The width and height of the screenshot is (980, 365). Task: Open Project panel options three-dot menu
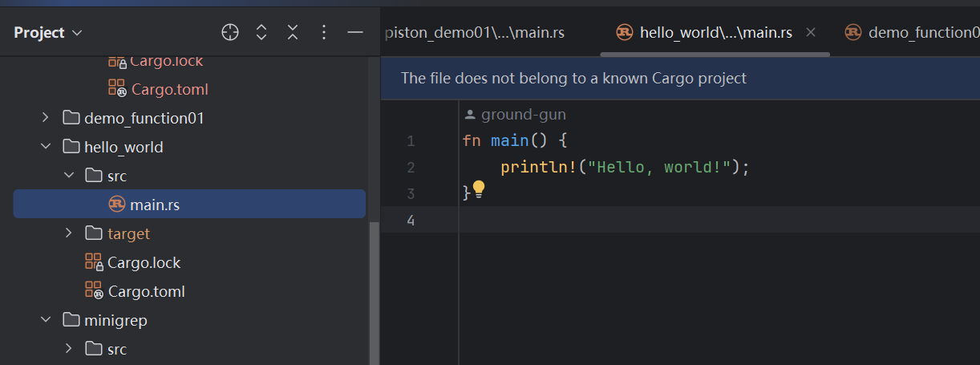coord(324,32)
